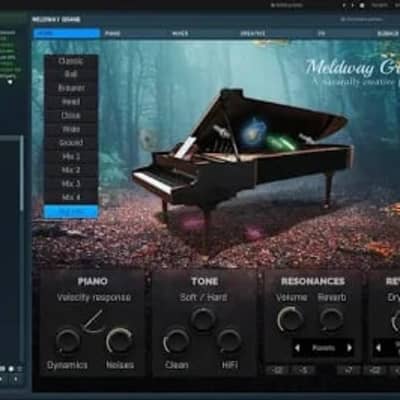Go to previous Resonances preset with left arrow
The width and height of the screenshot is (400, 400).
click(x=297, y=348)
